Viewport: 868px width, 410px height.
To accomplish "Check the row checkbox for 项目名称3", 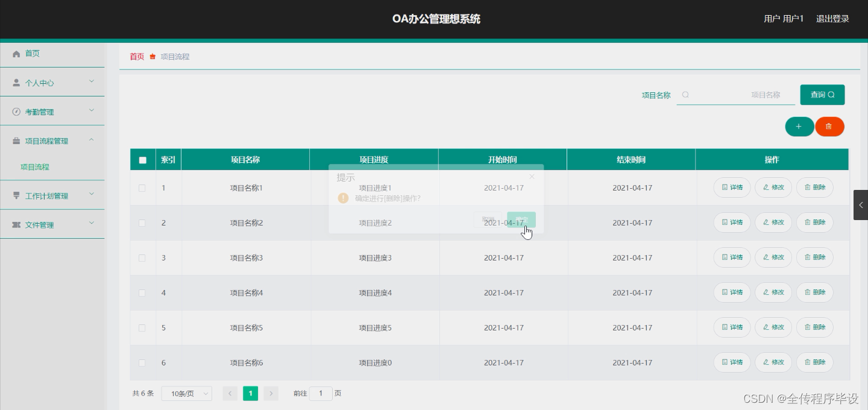I will point(143,257).
